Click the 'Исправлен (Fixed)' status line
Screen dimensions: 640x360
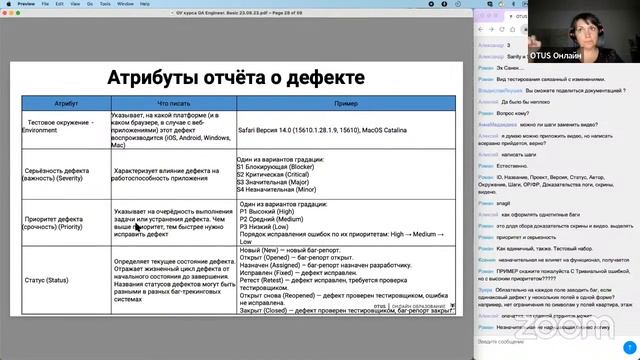(x=298, y=273)
